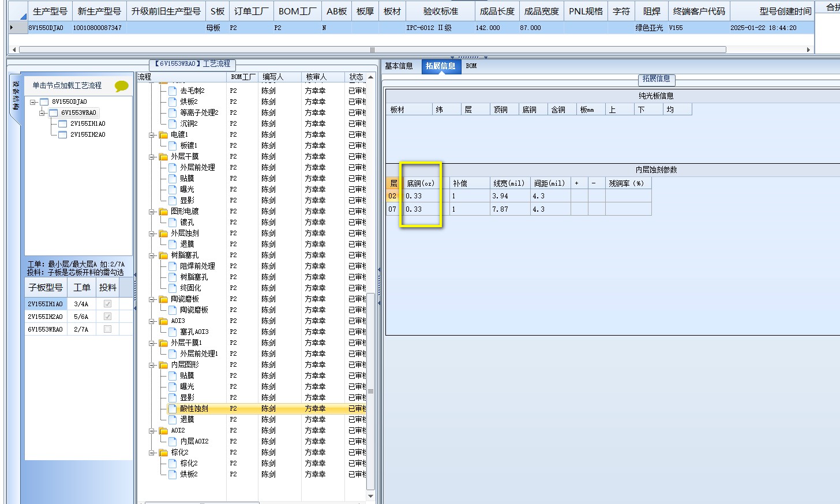Collapse the 棕化2 process folder
Viewport: 840px width, 504px height.
click(152, 453)
